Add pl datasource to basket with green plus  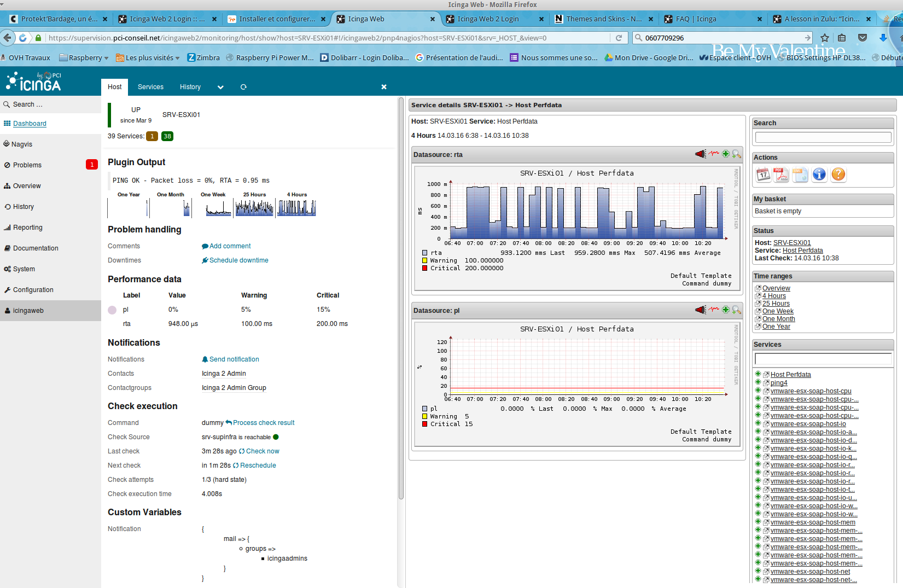click(726, 310)
